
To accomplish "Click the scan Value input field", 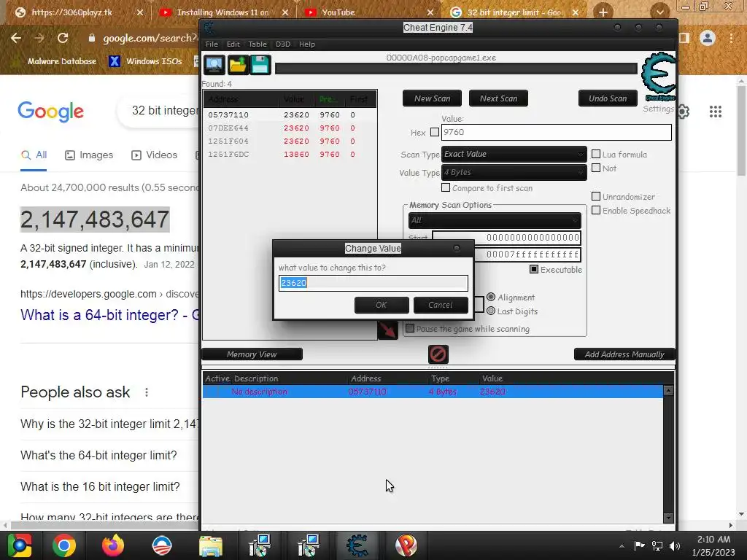I will [557, 133].
